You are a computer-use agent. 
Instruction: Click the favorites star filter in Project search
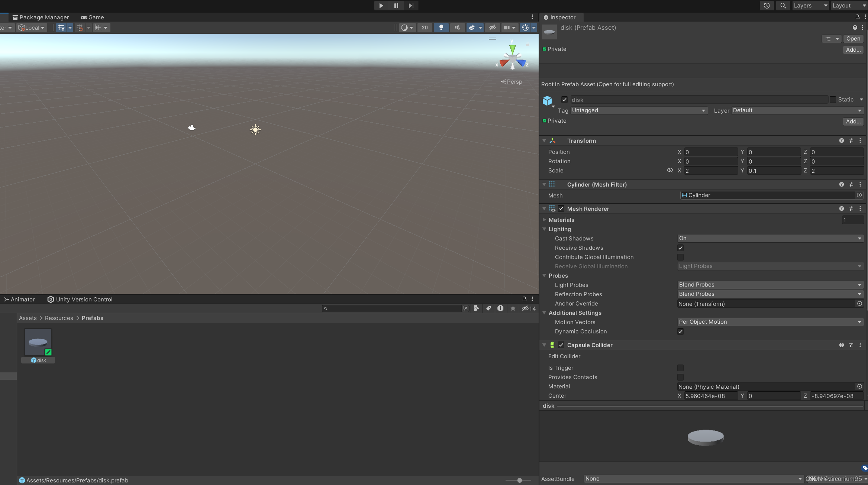(513, 308)
